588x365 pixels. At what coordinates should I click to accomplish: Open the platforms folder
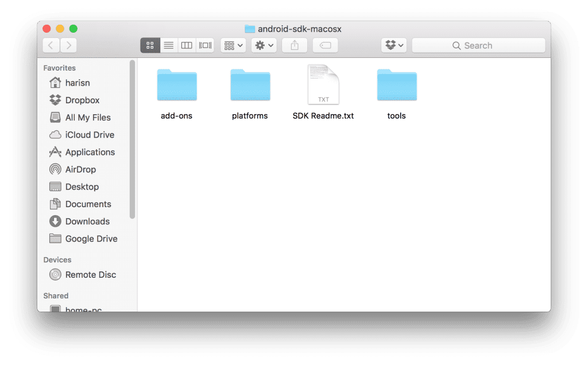coord(250,85)
